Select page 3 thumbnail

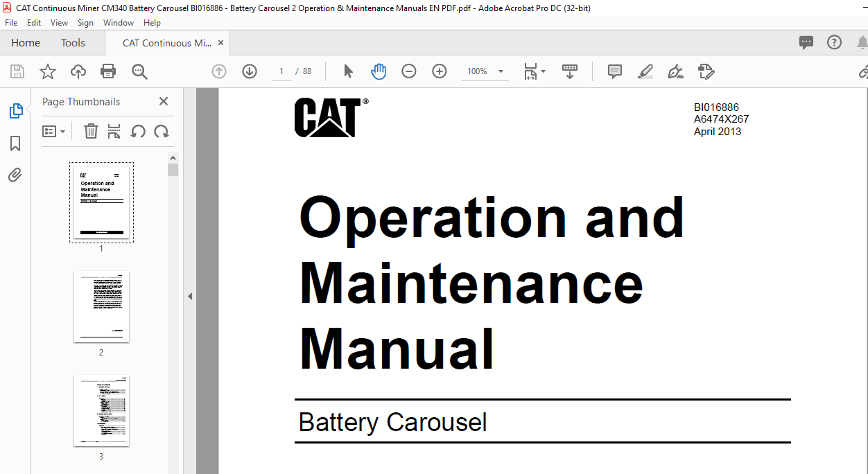click(101, 411)
